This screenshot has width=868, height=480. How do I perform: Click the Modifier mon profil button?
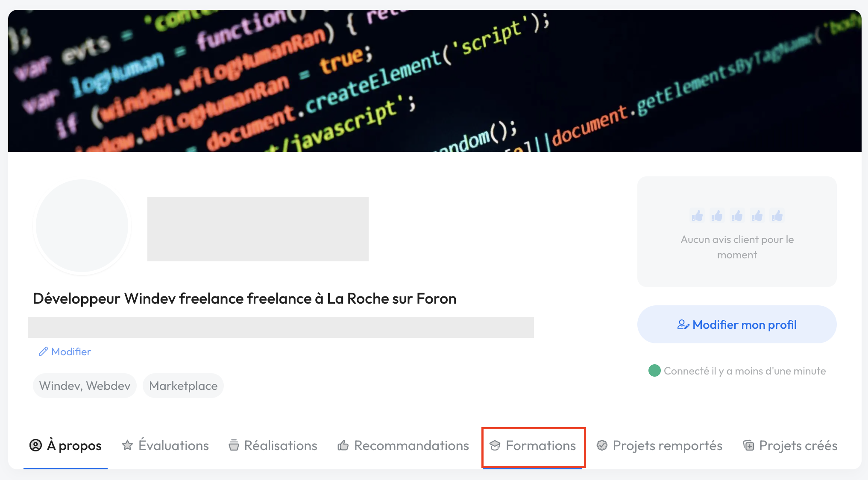click(x=737, y=325)
